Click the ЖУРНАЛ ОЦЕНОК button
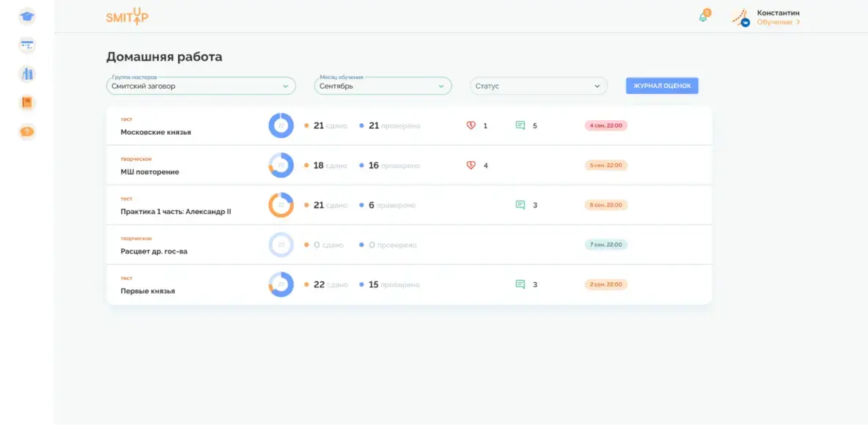This screenshot has width=868, height=425. 661,86
